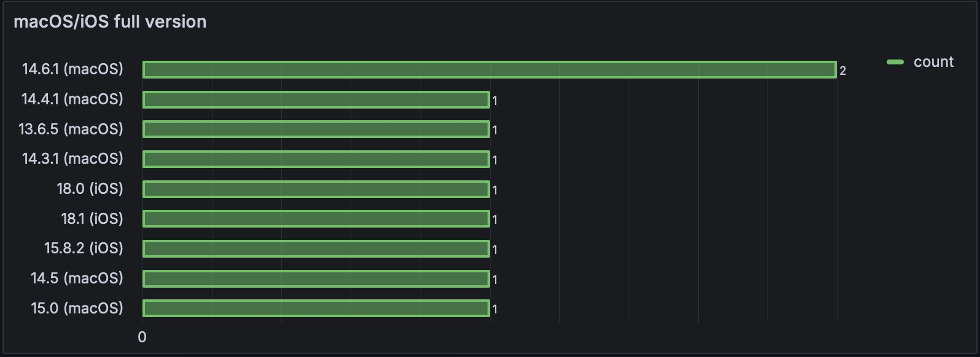This screenshot has width=980, height=357.
Task: Select the 14.4.1 (macOS) bar
Action: click(316, 99)
